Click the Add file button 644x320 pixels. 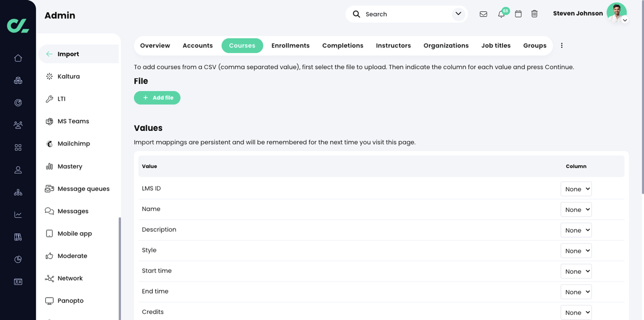click(157, 98)
